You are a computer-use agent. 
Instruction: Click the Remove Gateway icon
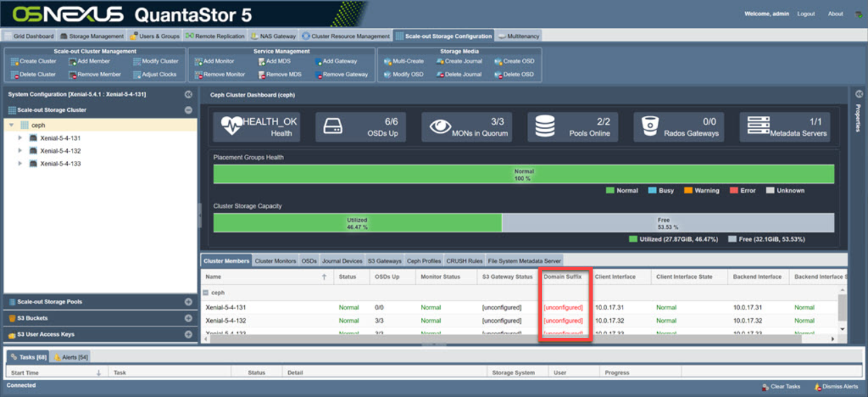pyautogui.click(x=318, y=75)
